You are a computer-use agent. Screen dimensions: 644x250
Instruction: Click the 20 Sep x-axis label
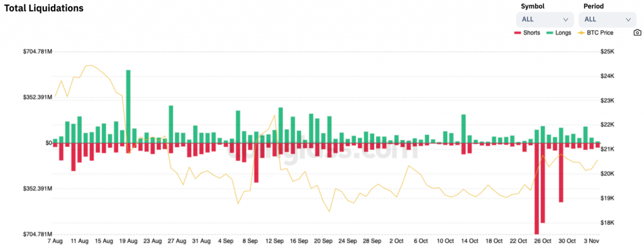click(323, 241)
